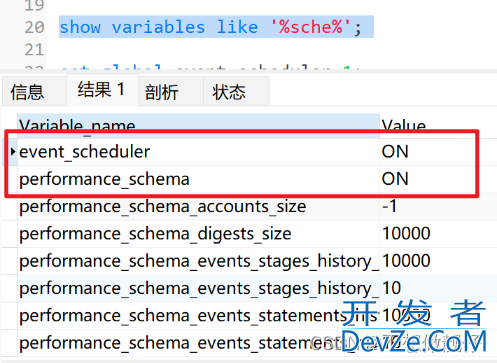Select the event_scheduler row name

[x=198, y=152]
